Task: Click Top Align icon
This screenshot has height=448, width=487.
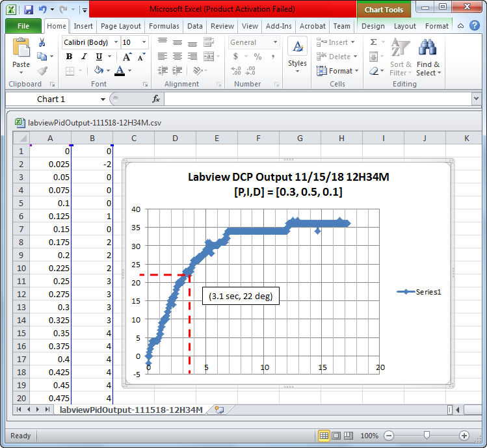Action: pyautogui.click(x=163, y=42)
